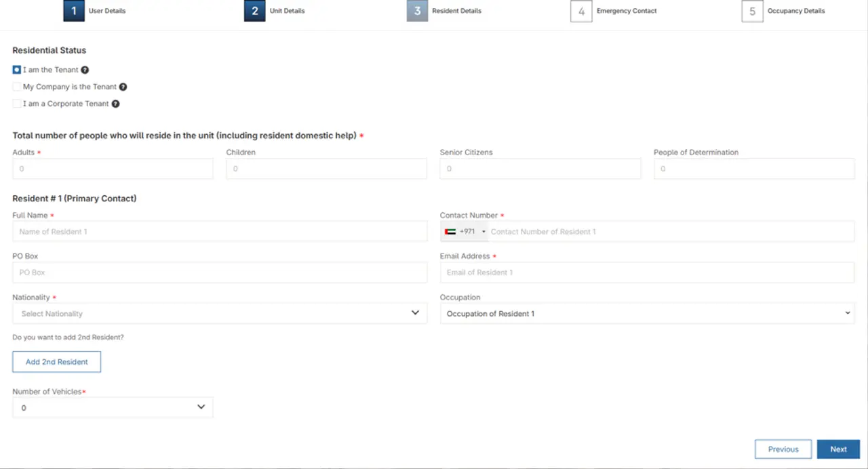Screen dimensions: 868x469
Task: Open help icon beside My Company is the Tenant
Action: (x=123, y=87)
